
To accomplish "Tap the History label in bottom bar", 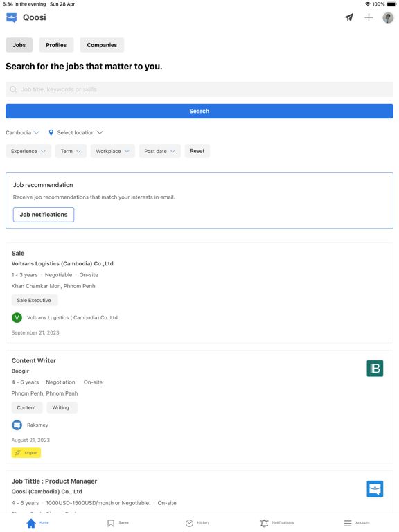I will click(x=203, y=522).
